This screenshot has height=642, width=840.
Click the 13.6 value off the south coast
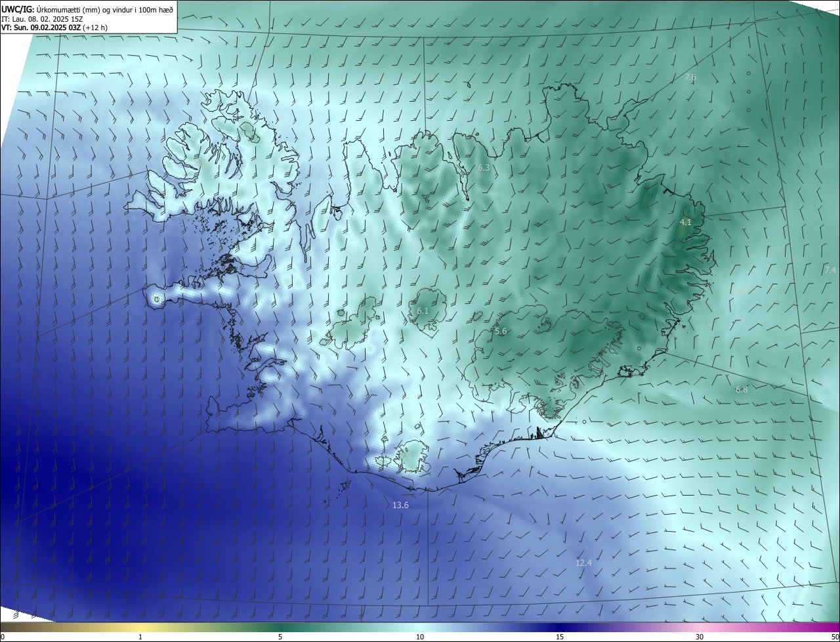pos(400,505)
